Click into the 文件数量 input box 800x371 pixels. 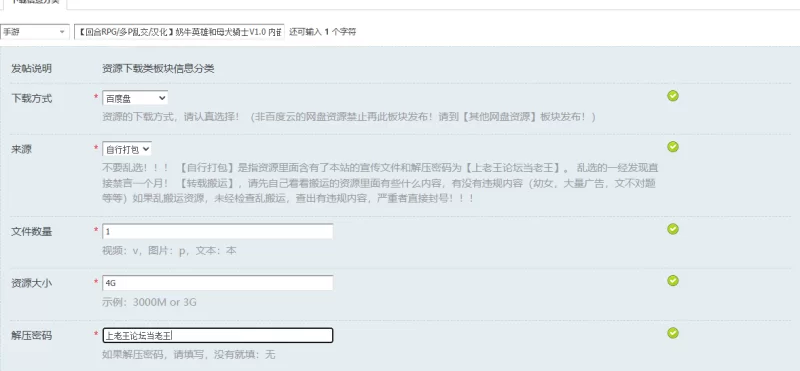217,231
